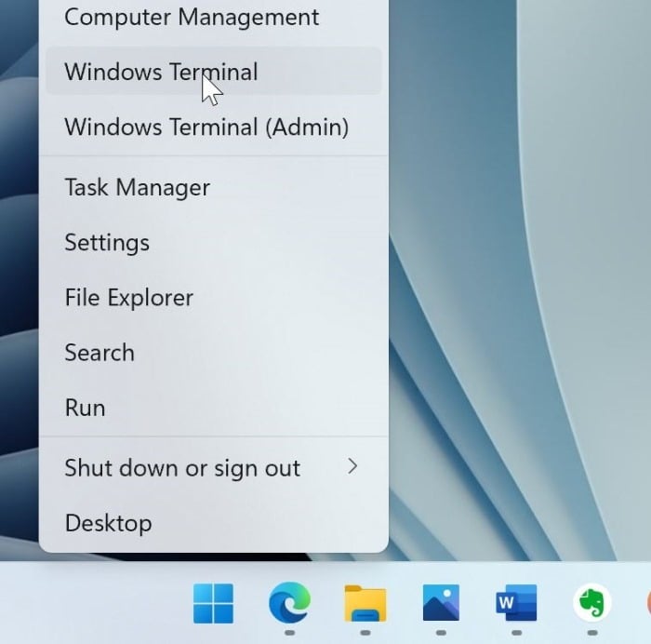Open Microsoft Edge from the taskbar
Image resolution: width=651 pixels, height=644 pixels.
click(289, 603)
